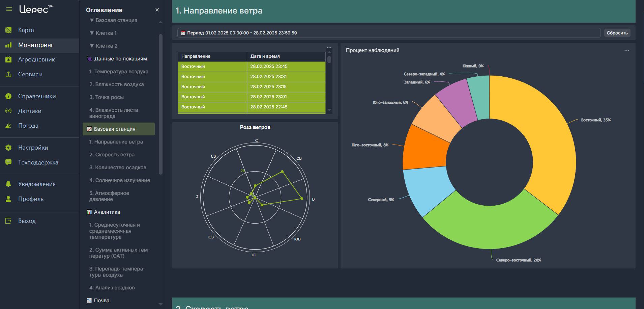Image resolution: width=644 pixels, height=309 pixels.
Task: Click orange Юго-восточный 8% donut segment
Action: (425, 149)
